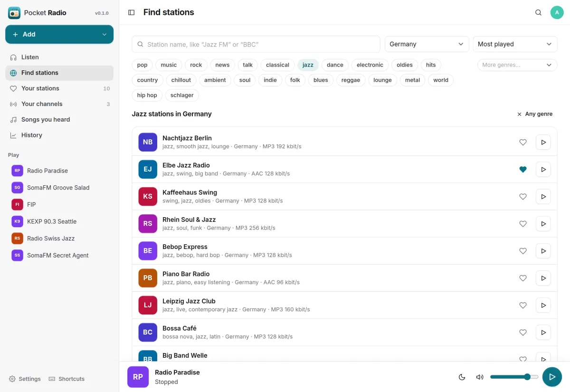570x392 pixels.
Task: Open History in sidebar
Action: click(x=59, y=135)
